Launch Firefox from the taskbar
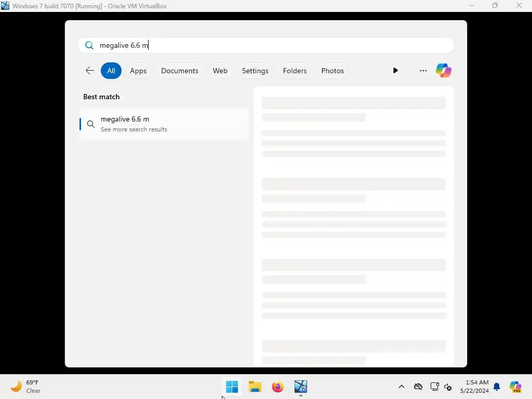The width and height of the screenshot is (532, 399). (277, 387)
